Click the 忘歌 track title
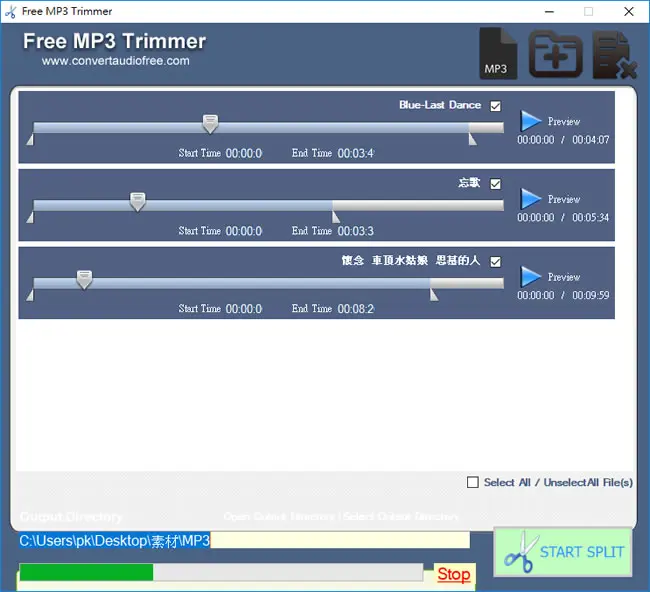This screenshot has height=592, width=650. tap(469, 182)
